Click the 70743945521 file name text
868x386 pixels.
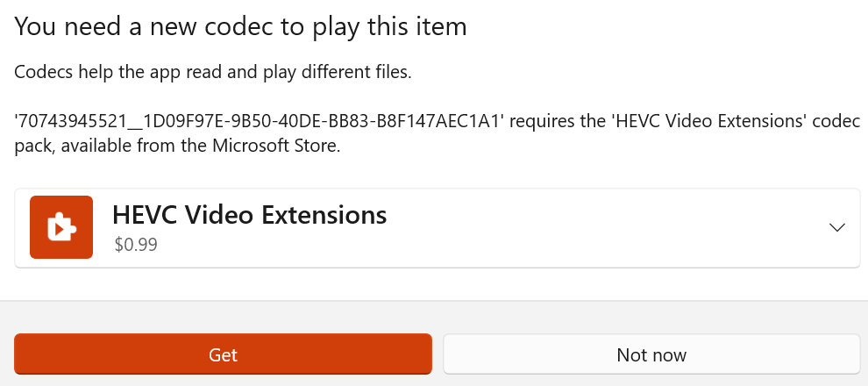tap(260, 122)
